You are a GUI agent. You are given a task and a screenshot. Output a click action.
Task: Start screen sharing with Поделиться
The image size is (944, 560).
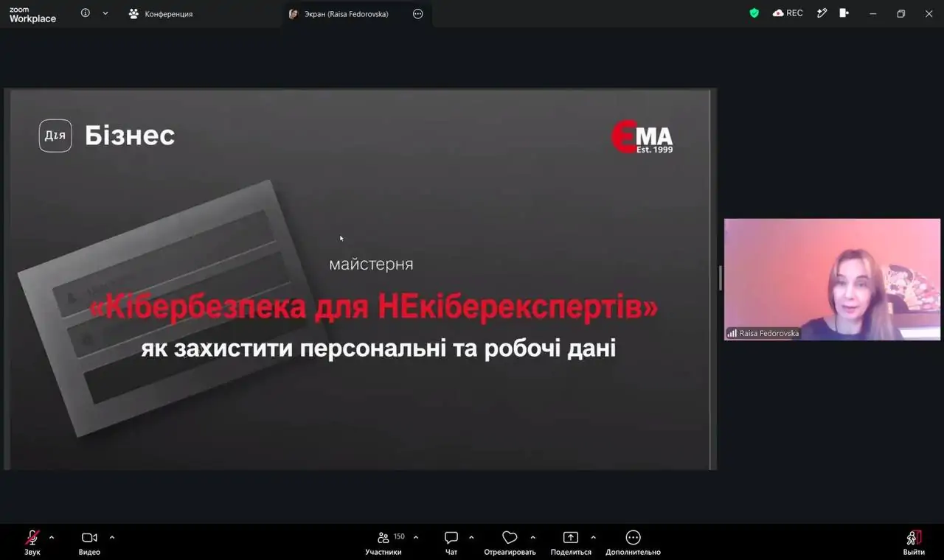pyautogui.click(x=571, y=542)
